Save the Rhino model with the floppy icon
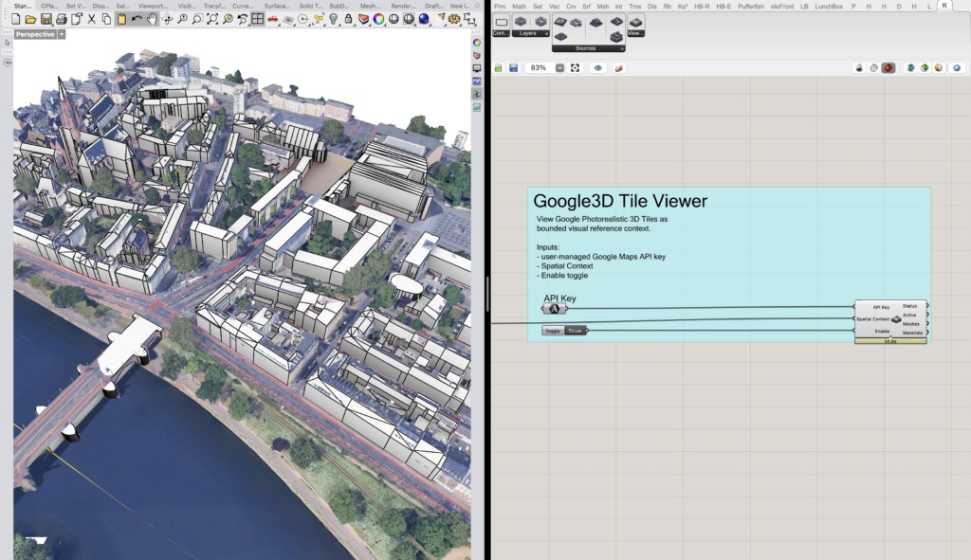The height and width of the screenshot is (560, 971). (x=46, y=19)
